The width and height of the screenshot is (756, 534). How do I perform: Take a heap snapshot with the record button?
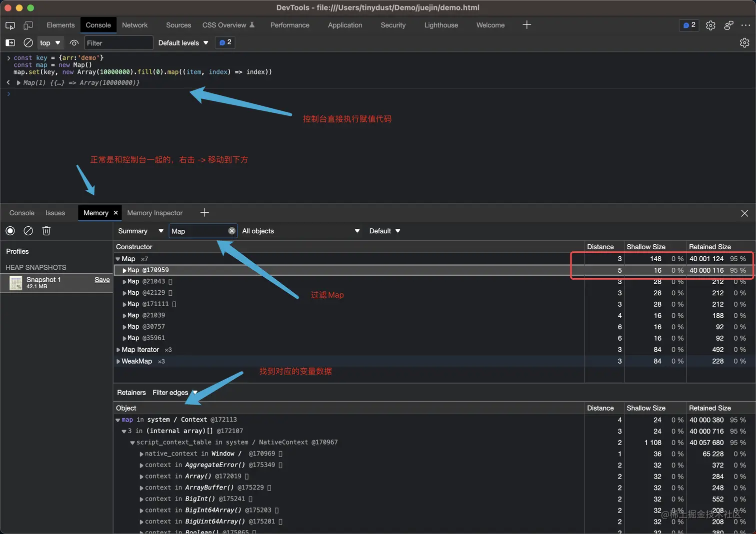pos(10,231)
